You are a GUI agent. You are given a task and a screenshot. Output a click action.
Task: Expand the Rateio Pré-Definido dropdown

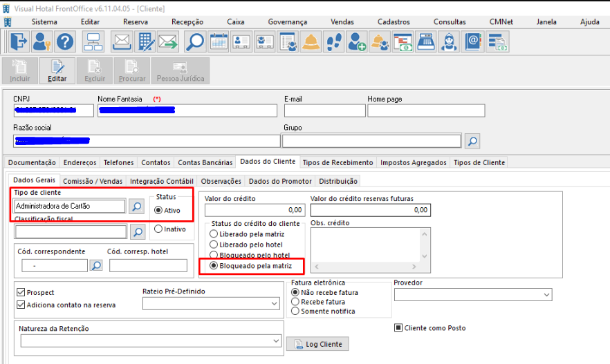click(x=275, y=303)
